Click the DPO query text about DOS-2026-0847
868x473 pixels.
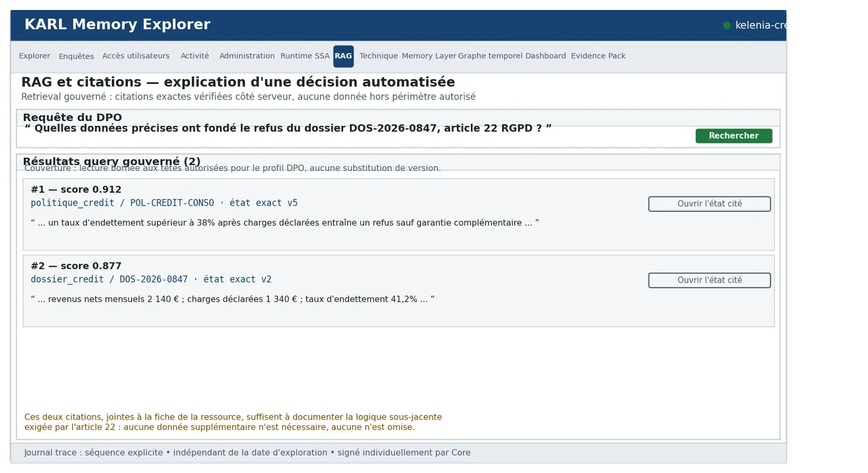[288, 128]
